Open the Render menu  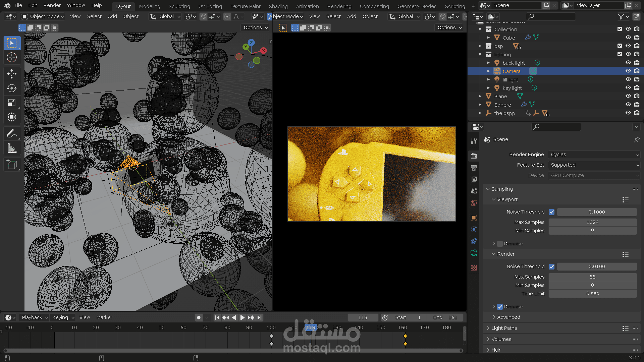coord(52,5)
